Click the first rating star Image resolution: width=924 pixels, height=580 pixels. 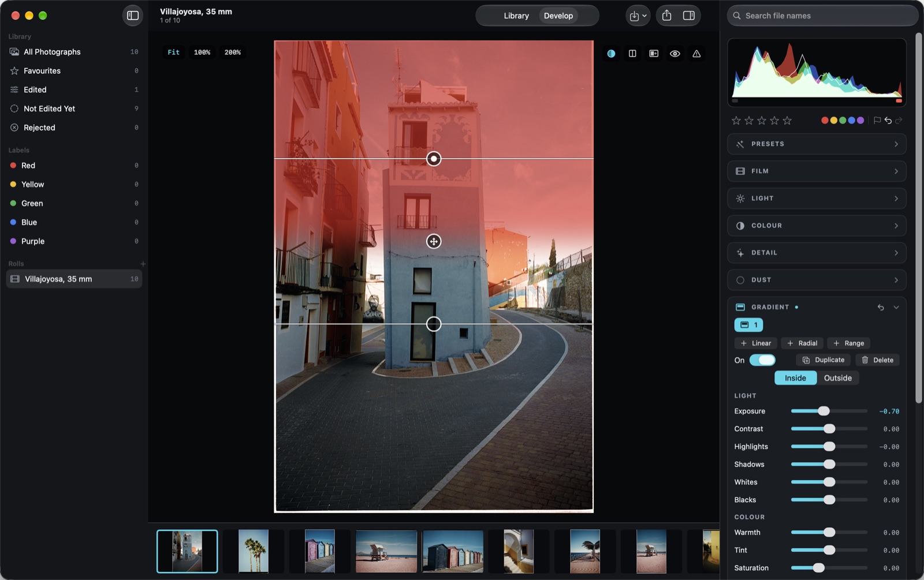(736, 121)
